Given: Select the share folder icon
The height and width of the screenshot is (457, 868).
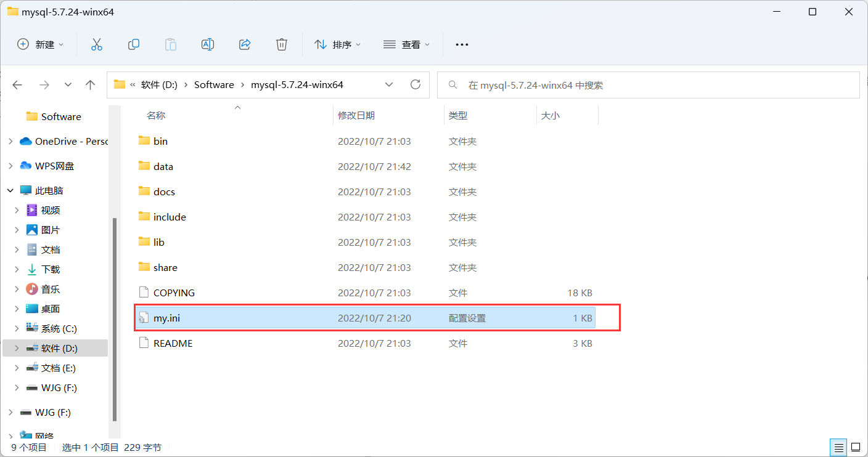Looking at the screenshot, I should [x=144, y=267].
